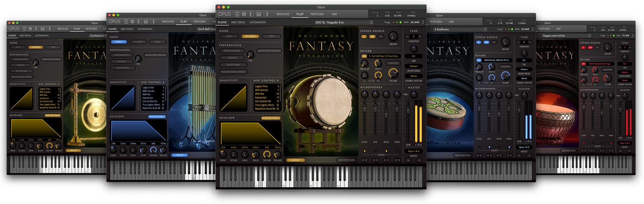Switch to Mix tab in center window

coord(334,14)
